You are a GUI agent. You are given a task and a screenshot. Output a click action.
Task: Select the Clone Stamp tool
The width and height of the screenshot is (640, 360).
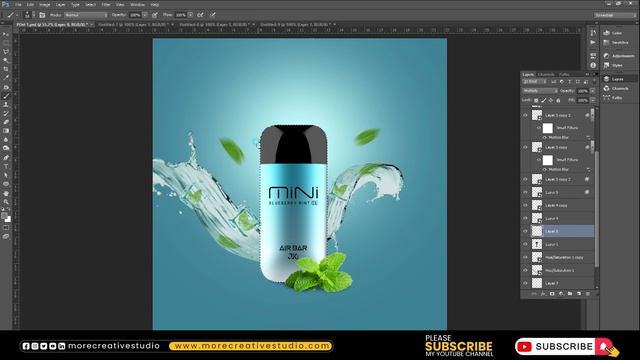pyautogui.click(x=6, y=104)
